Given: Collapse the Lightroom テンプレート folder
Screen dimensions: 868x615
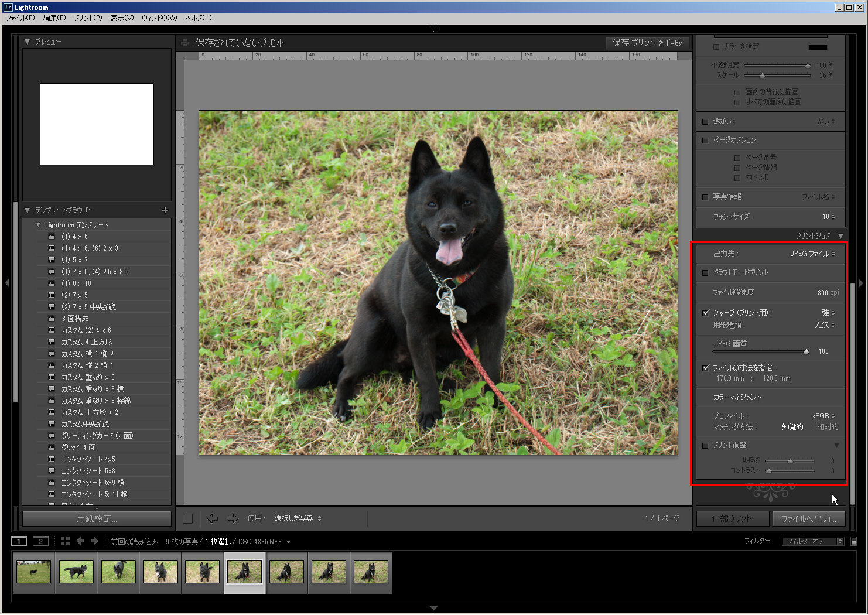Looking at the screenshot, I should 38,225.
